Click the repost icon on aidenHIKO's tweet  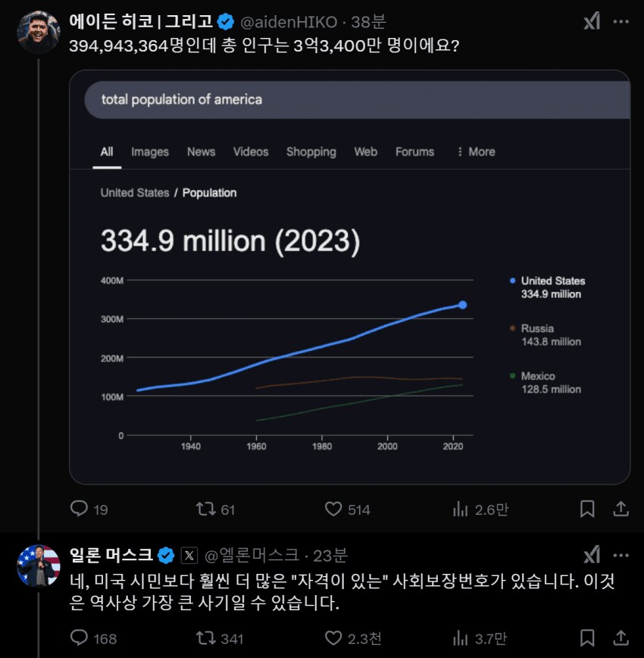coord(206,510)
